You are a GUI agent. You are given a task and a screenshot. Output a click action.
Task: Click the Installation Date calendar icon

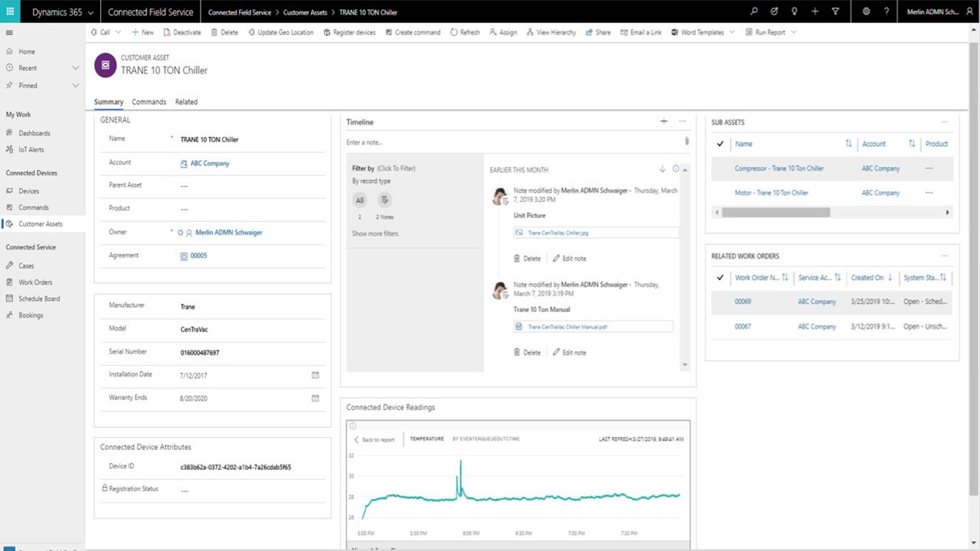click(315, 375)
